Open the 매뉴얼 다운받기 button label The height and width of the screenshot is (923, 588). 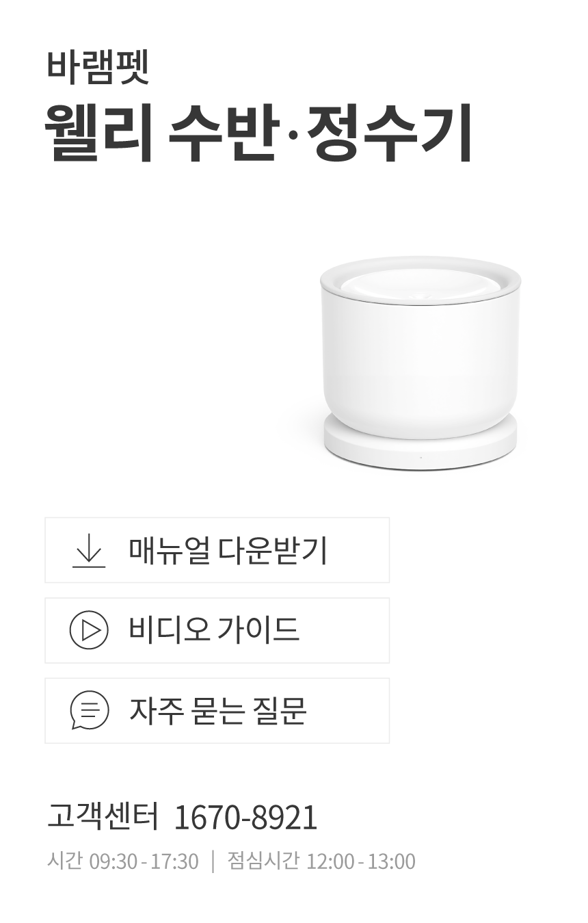[x=228, y=551]
